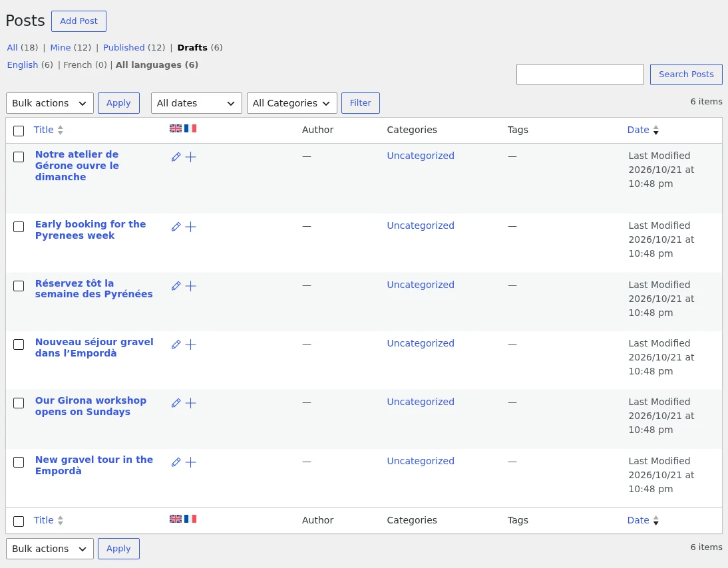The height and width of the screenshot is (568, 728).
Task: Open All dates filter dropdown
Action: tap(196, 103)
